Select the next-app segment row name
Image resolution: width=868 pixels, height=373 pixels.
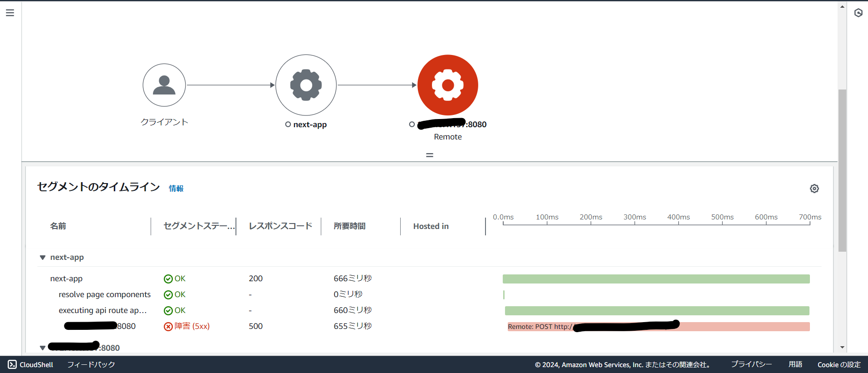(66, 279)
